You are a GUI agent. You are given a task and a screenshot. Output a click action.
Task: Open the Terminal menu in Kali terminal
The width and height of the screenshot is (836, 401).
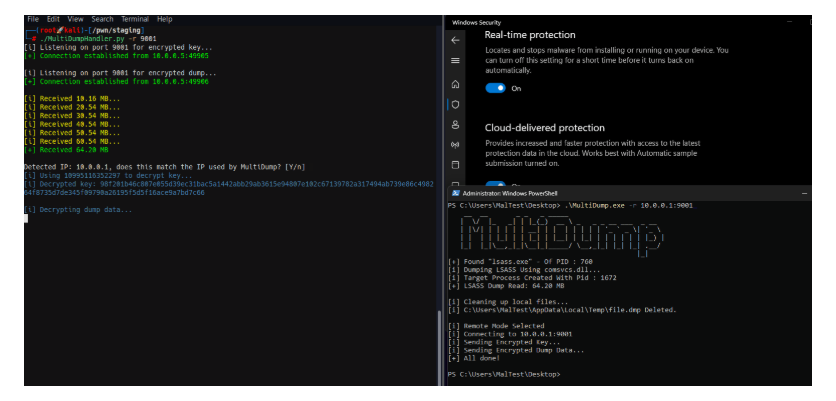click(135, 19)
